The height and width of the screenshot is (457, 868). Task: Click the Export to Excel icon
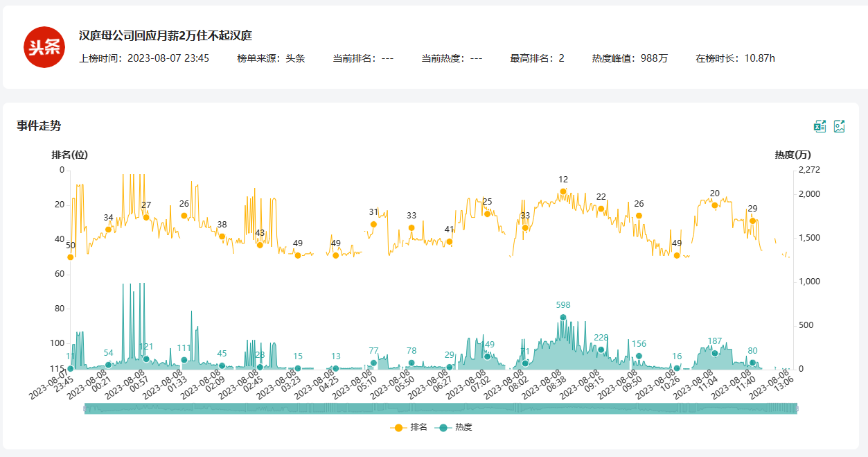820,126
